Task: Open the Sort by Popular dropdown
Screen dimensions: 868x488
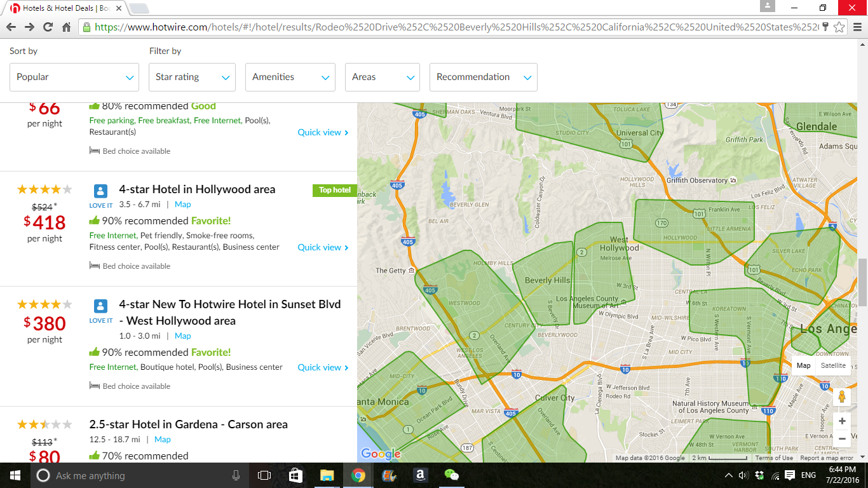Action: click(74, 77)
